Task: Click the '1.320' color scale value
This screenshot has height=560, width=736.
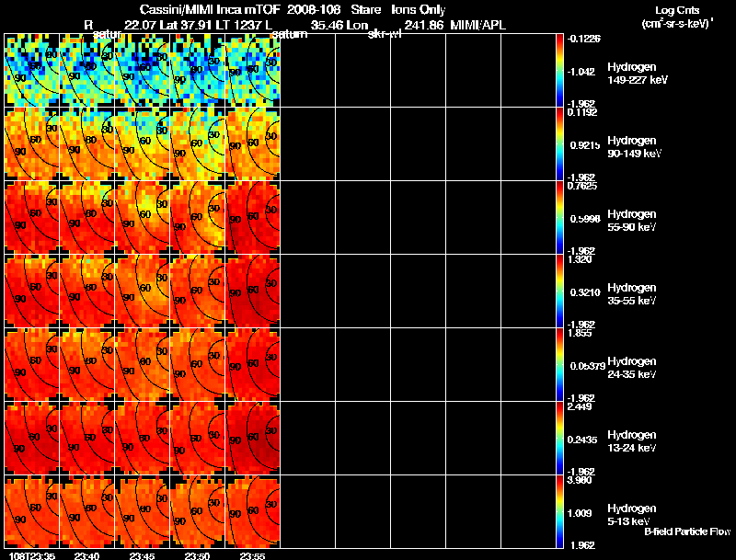Action: (580, 259)
